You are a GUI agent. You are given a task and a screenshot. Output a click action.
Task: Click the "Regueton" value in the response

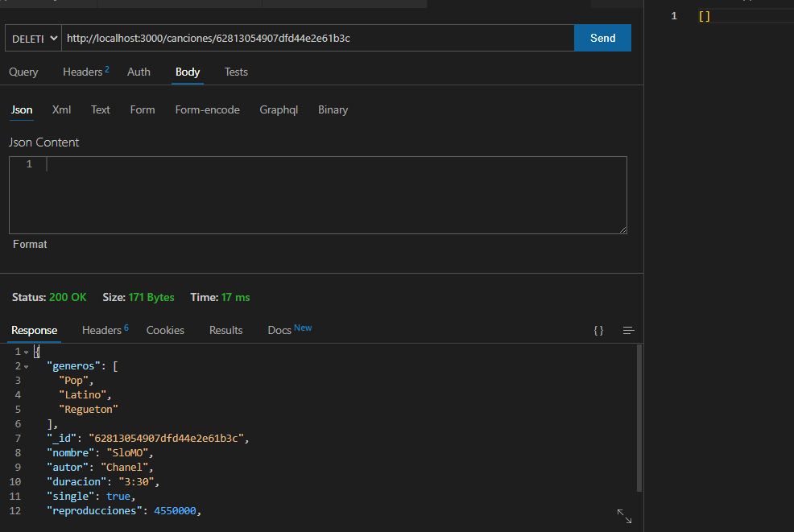88,409
